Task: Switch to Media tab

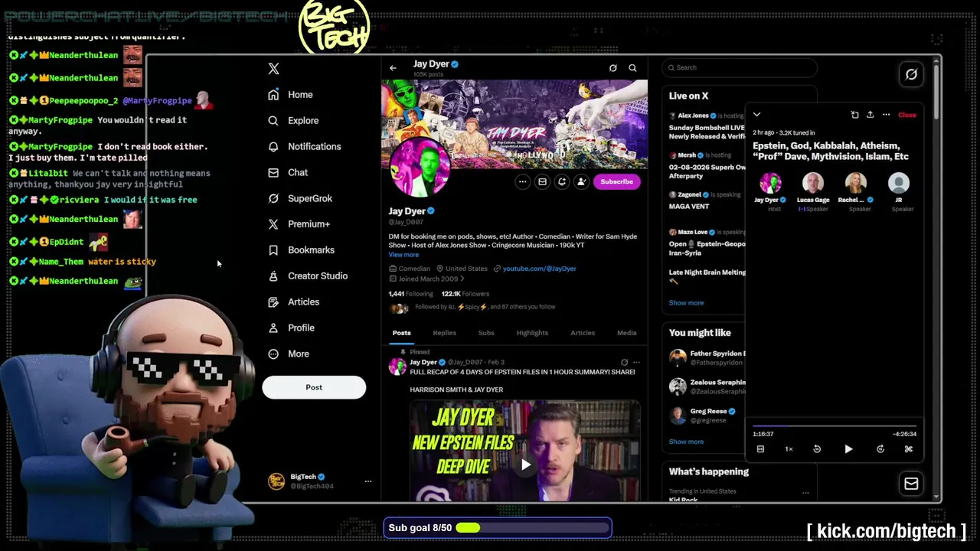Action: pos(626,333)
